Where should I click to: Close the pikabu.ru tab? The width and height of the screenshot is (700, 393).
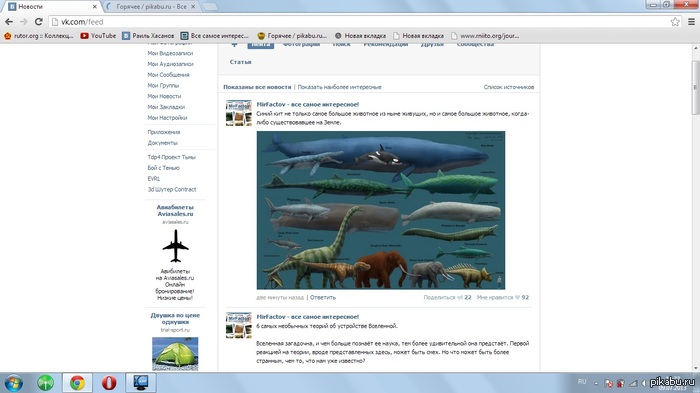(193, 7)
